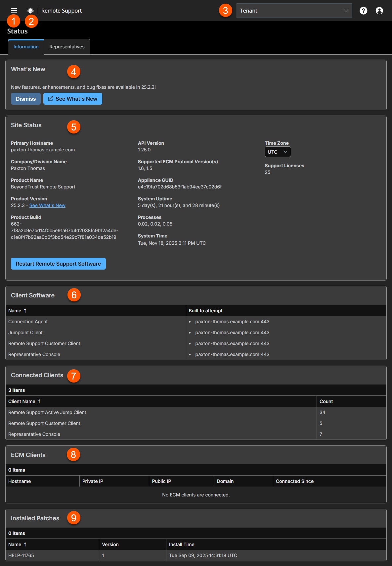This screenshot has width=392, height=566.
Task: Click the external link icon on See What's New button
Action: tap(51, 99)
